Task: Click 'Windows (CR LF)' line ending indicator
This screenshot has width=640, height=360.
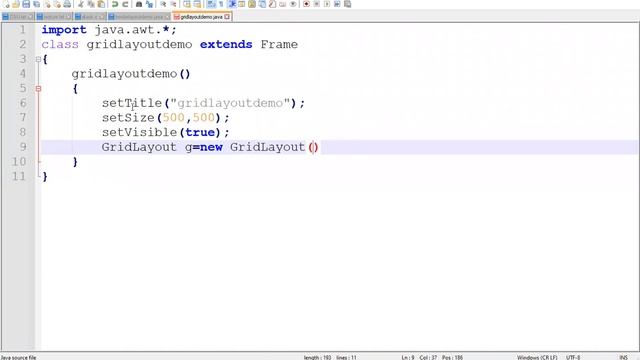Action: [x=537, y=357]
